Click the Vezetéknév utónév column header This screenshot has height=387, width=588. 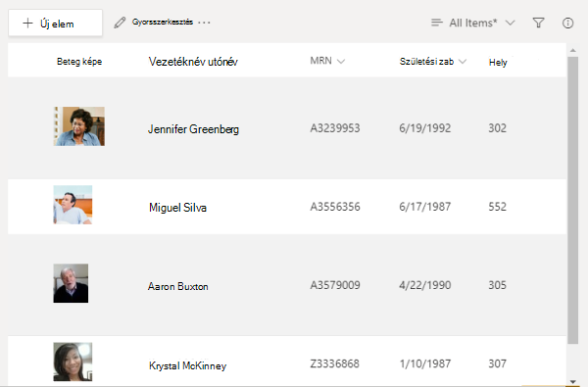click(193, 62)
